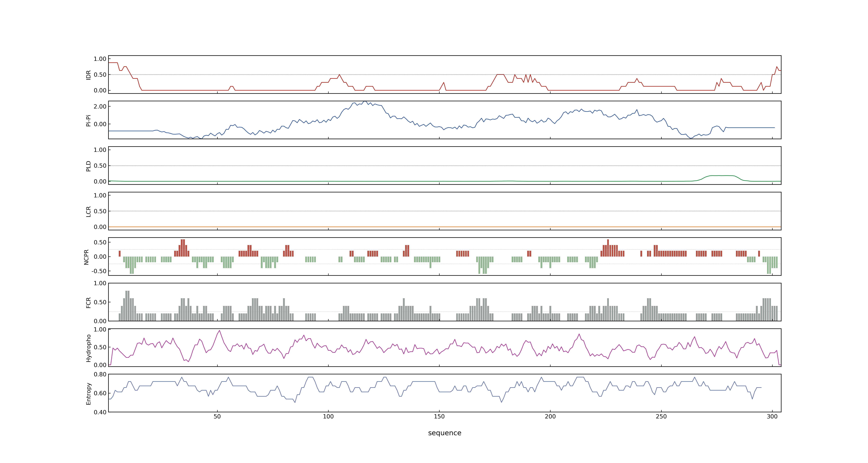Viewport: 868px width, 463px height.
Task: Click the x-axis tick label 300
Action: tap(772, 416)
